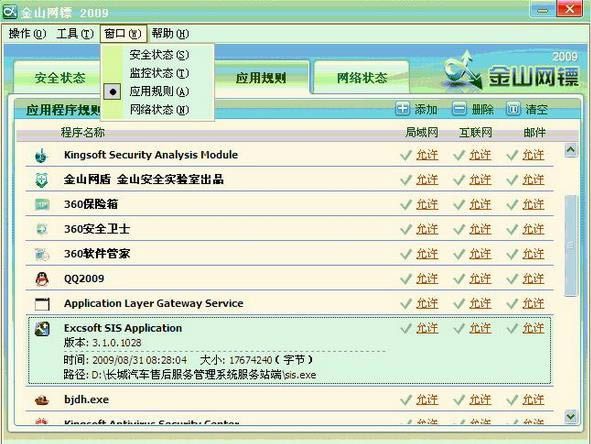Click the Kingsoft Security Analysis Module icon

[x=41, y=155]
